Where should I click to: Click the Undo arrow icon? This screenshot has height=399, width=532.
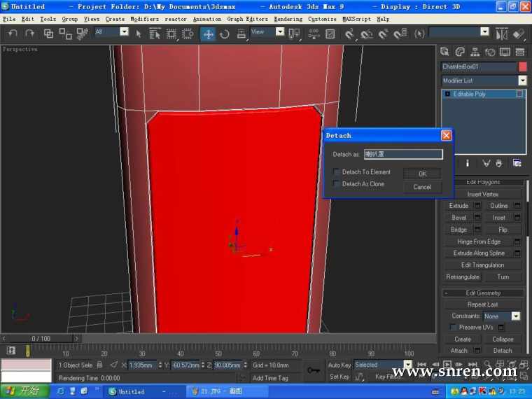click(x=13, y=34)
